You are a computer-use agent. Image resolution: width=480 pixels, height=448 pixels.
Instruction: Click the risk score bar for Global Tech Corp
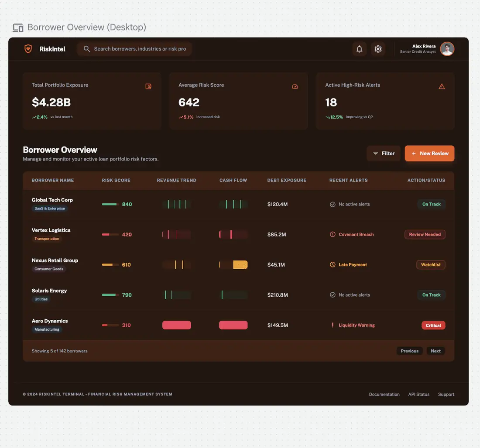tap(110, 205)
